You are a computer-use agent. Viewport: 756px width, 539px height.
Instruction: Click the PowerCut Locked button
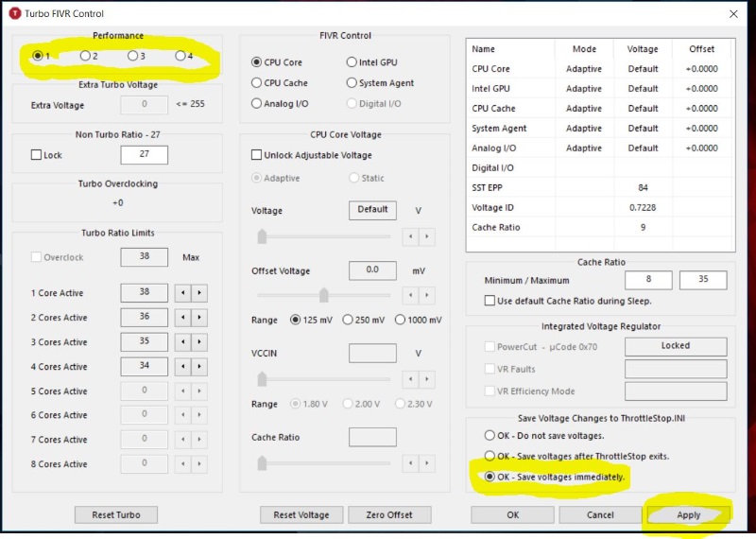(x=676, y=346)
